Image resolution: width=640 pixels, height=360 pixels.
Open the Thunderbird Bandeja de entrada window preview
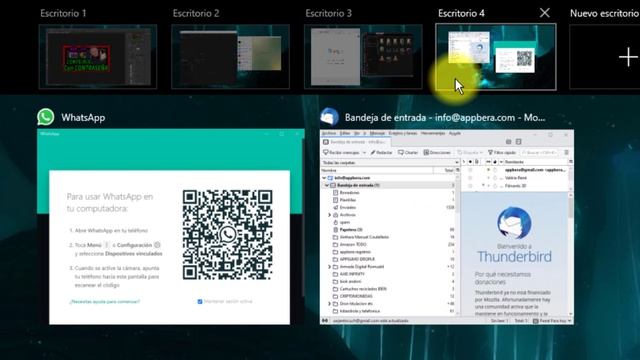tap(447, 227)
